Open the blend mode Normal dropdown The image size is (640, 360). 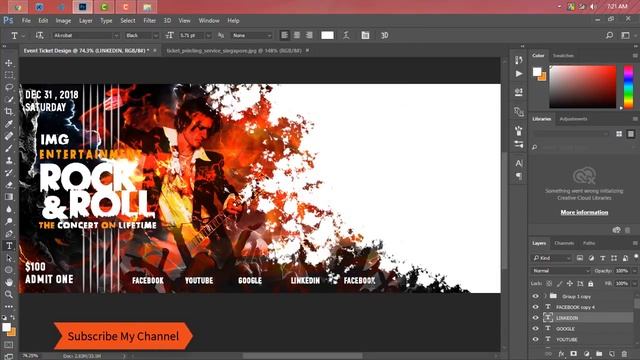pyautogui.click(x=561, y=271)
